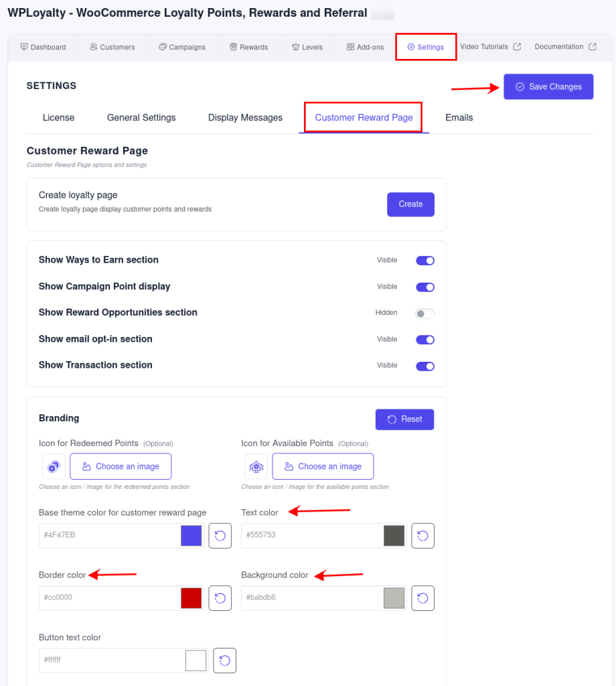616x686 pixels.
Task: Click the Campaigns tab icon
Action: click(x=163, y=47)
